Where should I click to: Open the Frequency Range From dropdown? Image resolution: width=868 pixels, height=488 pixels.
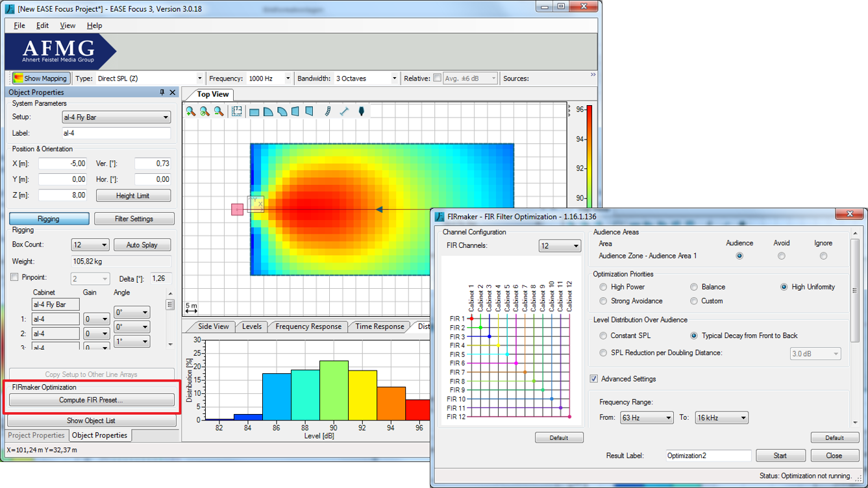point(647,418)
